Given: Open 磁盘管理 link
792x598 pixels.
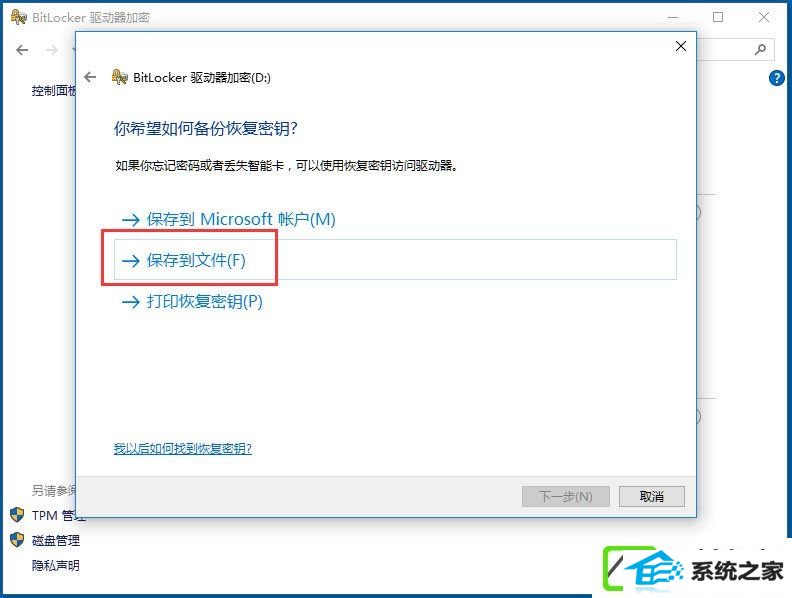Looking at the screenshot, I should point(56,540).
